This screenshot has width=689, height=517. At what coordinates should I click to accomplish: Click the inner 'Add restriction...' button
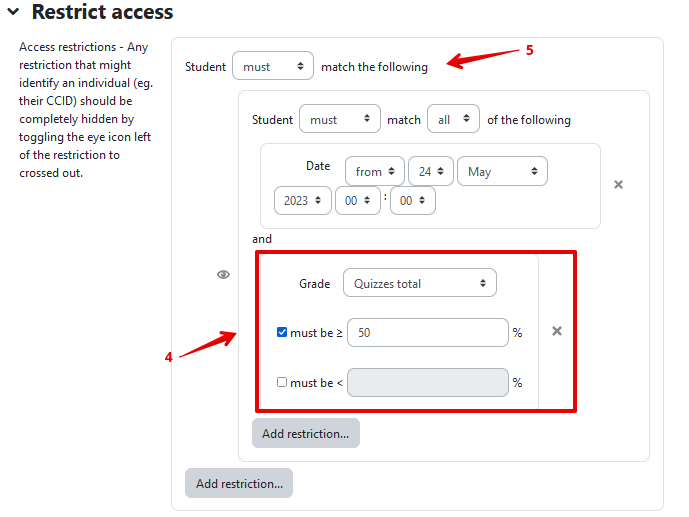[x=305, y=433]
